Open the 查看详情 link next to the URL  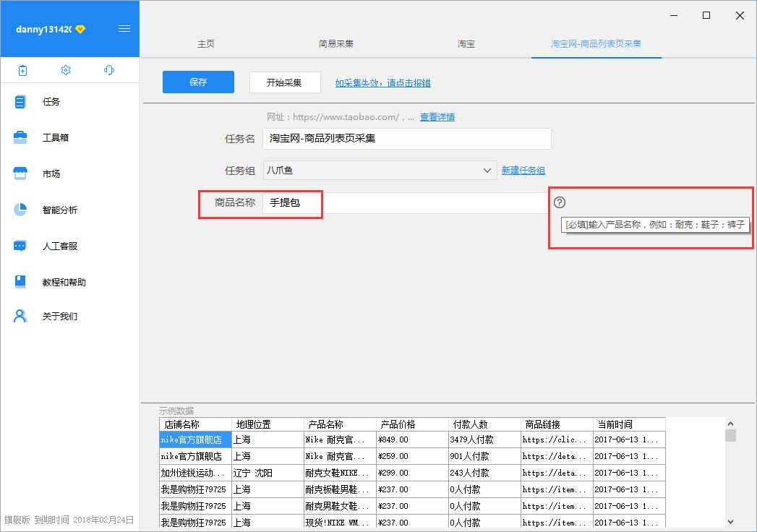tap(437, 116)
